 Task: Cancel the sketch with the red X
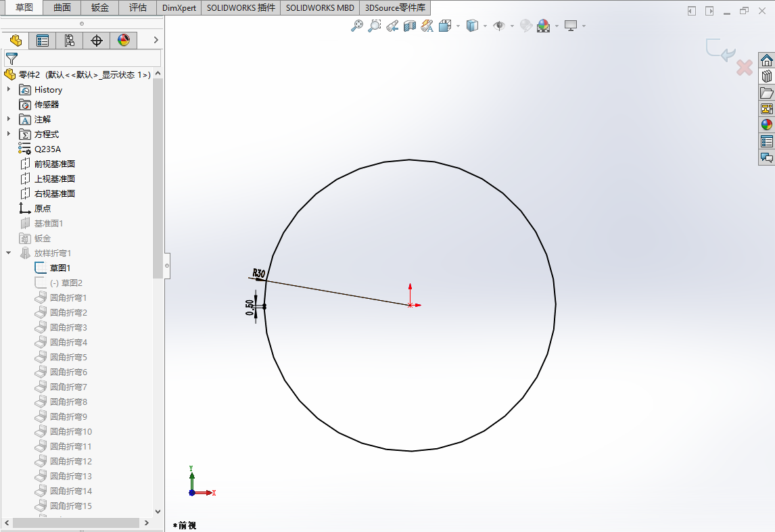[x=745, y=67]
